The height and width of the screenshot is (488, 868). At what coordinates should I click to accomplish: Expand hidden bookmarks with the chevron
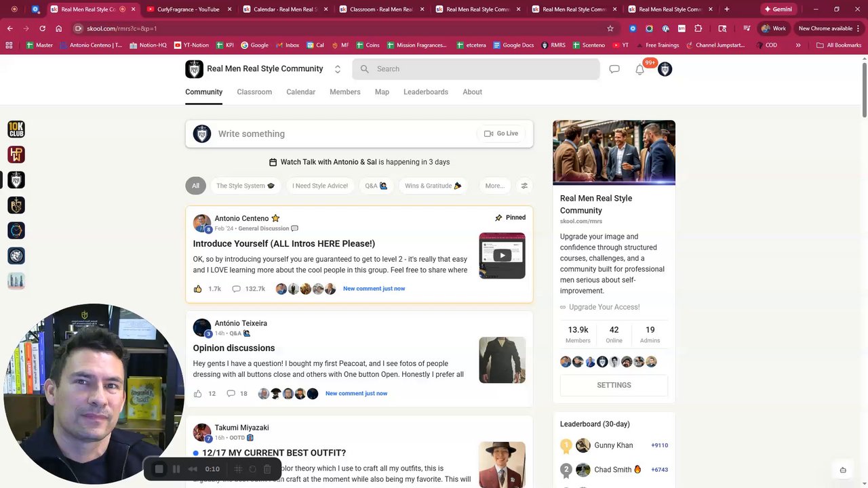coord(798,45)
